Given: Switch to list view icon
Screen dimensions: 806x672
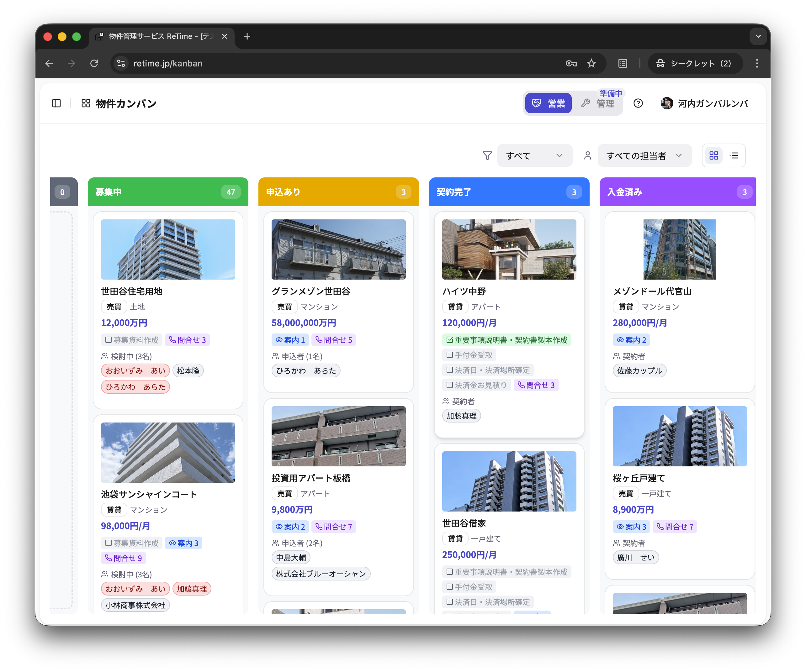Looking at the screenshot, I should point(734,155).
